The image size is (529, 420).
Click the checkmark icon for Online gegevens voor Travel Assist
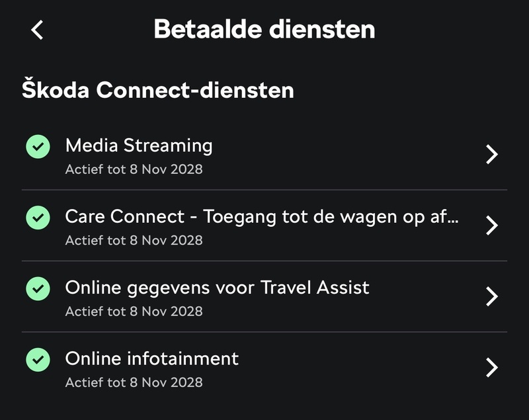38,289
